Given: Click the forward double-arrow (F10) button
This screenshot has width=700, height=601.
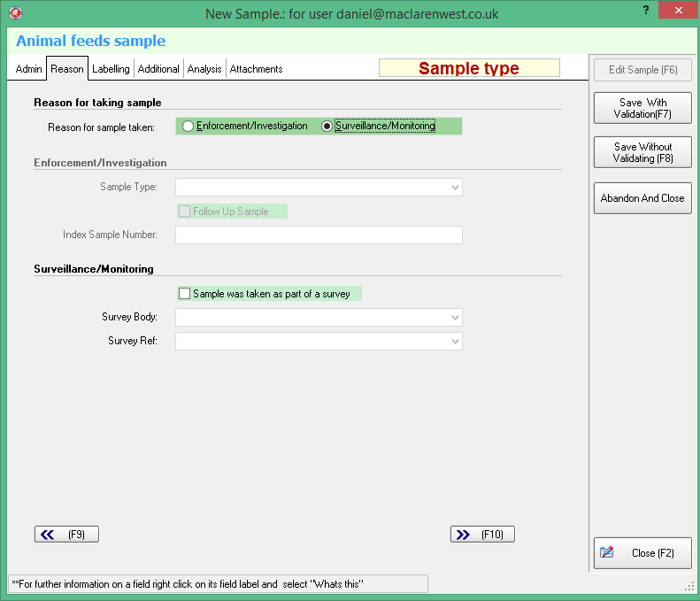Looking at the screenshot, I should (x=482, y=534).
